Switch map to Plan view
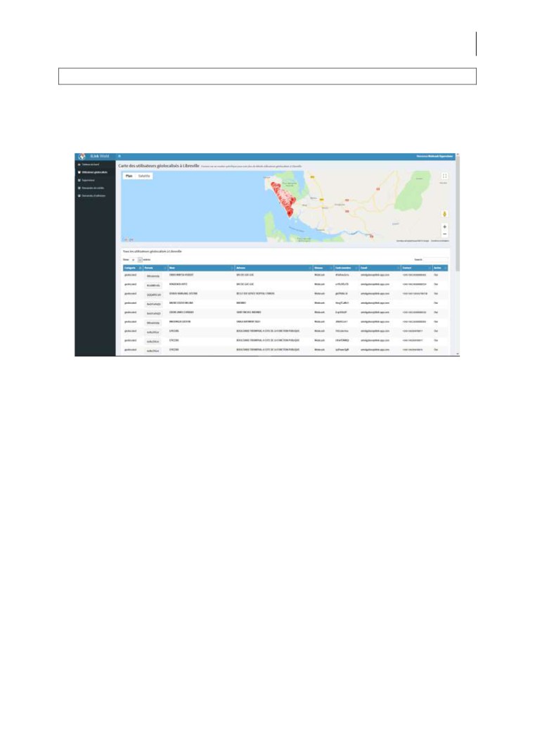Image resolution: width=535 pixels, height=756 pixels. click(x=129, y=176)
